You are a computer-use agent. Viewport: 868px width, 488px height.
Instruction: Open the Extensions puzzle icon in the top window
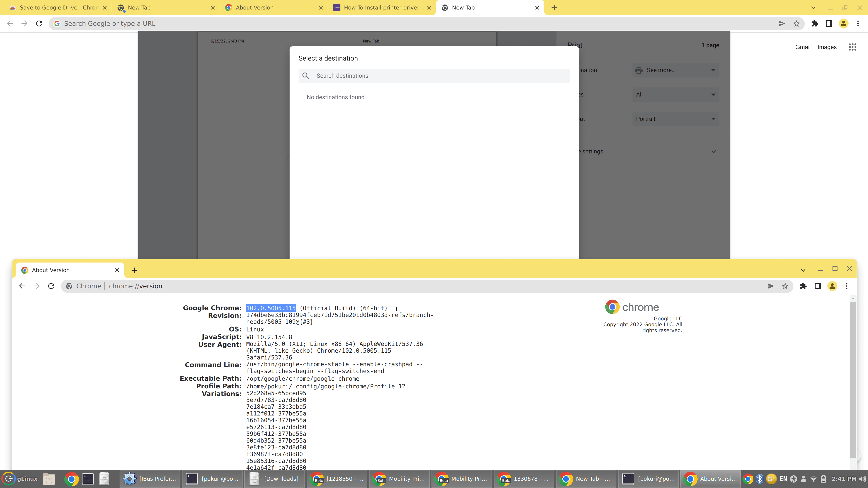(814, 23)
